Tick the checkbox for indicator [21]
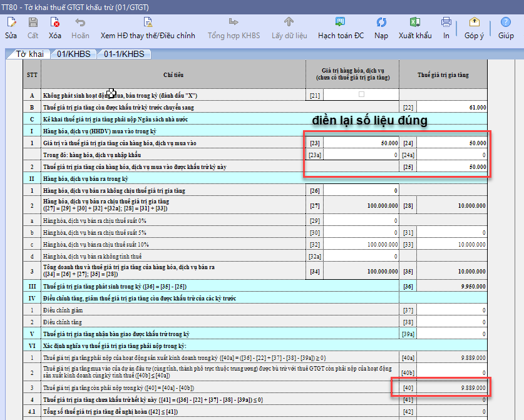524x420 pixels. click(x=361, y=95)
